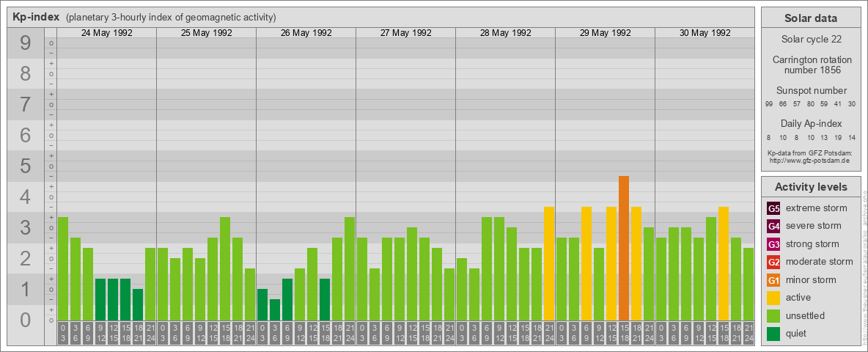868x352 pixels.
Task: Select the 25 May 1992 date header
Action: [x=207, y=33]
